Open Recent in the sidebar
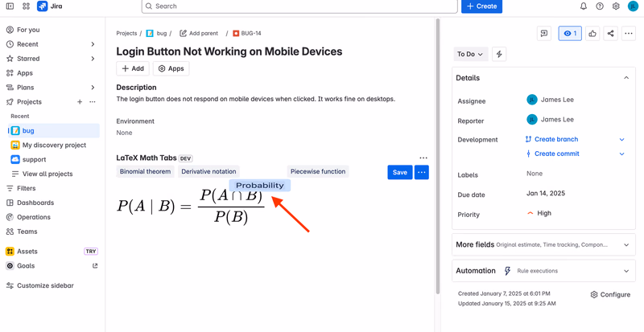Screen dimensions: 644x332 tap(27, 44)
